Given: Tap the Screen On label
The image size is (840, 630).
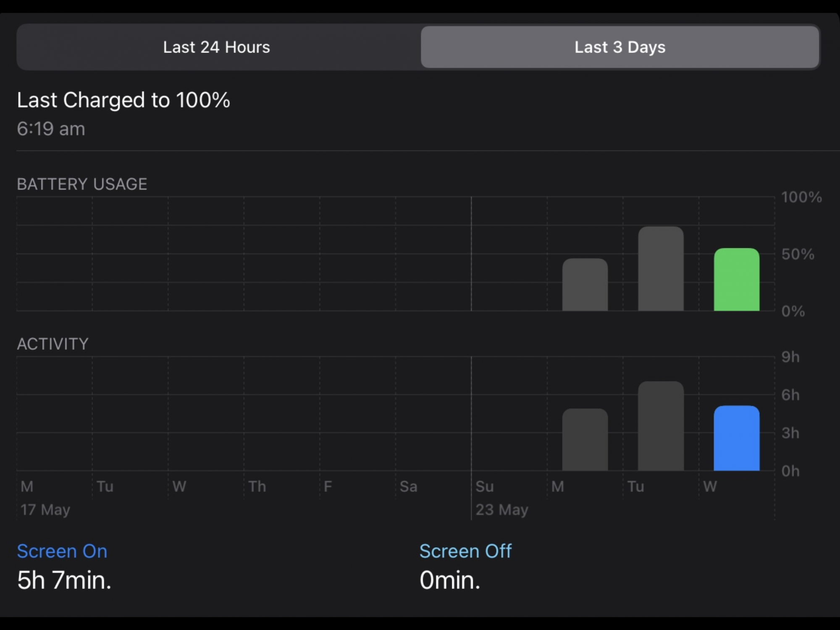Looking at the screenshot, I should pyautogui.click(x=62, y=551).
